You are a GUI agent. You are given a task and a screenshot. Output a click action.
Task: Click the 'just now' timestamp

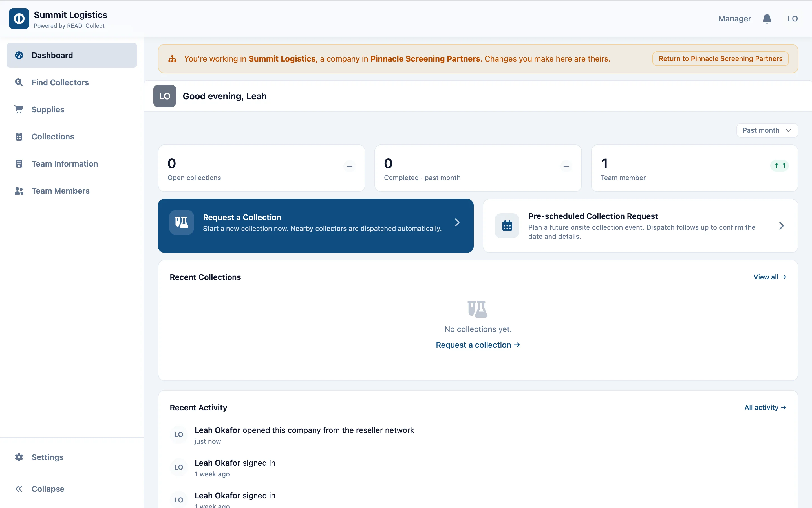[208, 441]
